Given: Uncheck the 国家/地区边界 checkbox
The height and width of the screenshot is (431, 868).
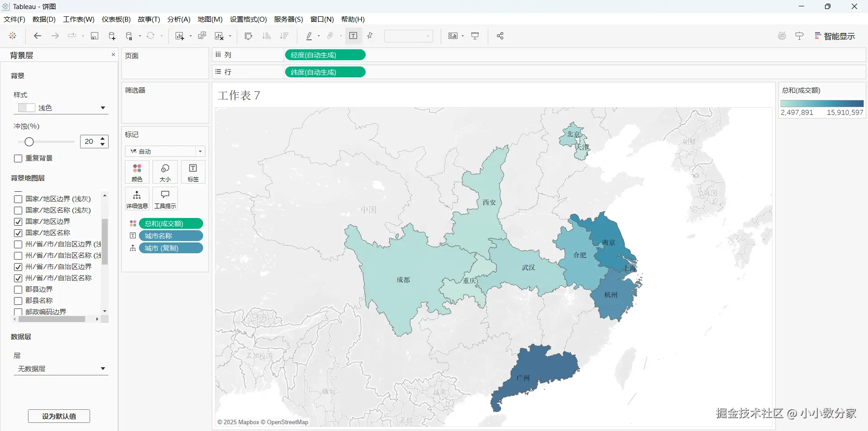Looking at the screenshot, I should pyautogui.click(x=18, y=222).
